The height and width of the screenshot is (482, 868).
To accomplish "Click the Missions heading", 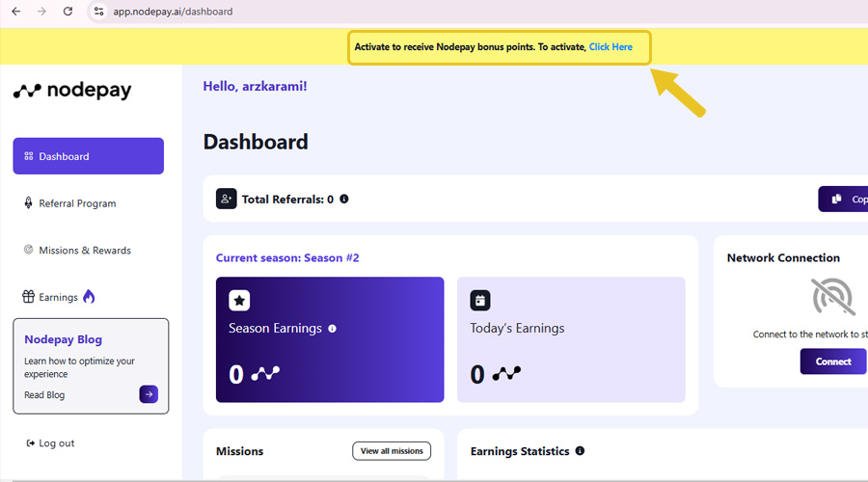I will coord(240,451).
